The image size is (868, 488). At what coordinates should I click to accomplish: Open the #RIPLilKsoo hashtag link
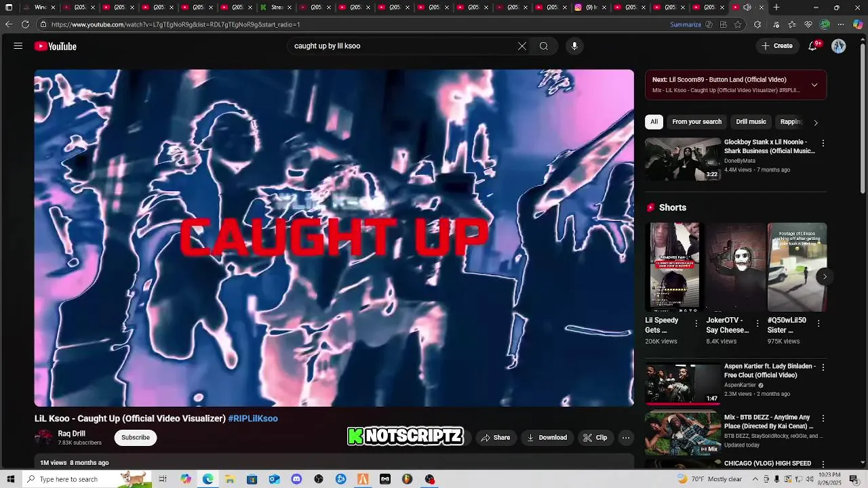pyautogui.click(x=253, y=419)
